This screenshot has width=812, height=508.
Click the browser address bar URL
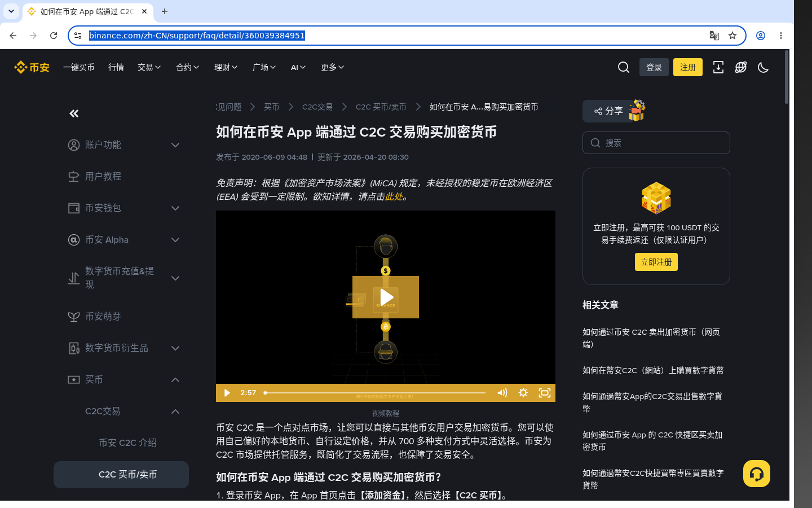click(x=197, y=36)
